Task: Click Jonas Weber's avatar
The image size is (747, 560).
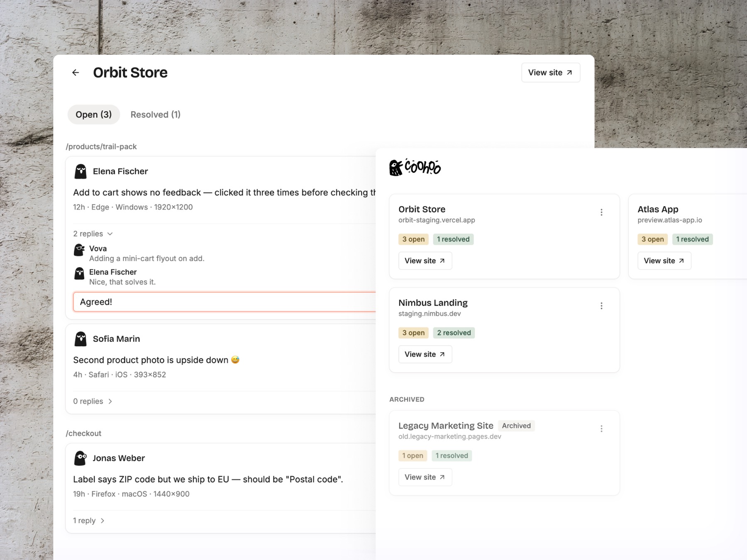Action: 81,458
